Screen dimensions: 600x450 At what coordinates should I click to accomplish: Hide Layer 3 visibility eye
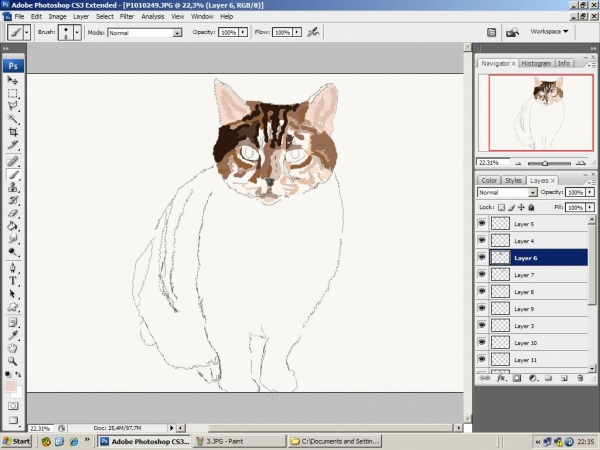tap(482, 325)
